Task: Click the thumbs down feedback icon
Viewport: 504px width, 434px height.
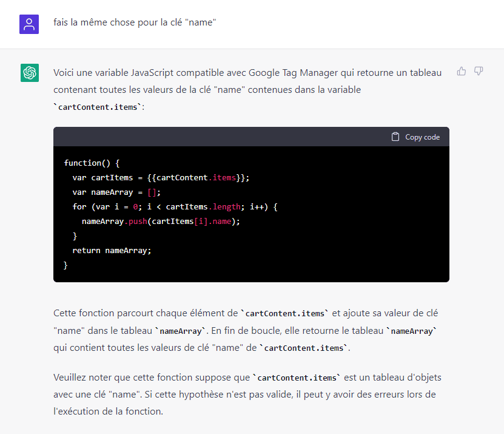Action: 479,71
